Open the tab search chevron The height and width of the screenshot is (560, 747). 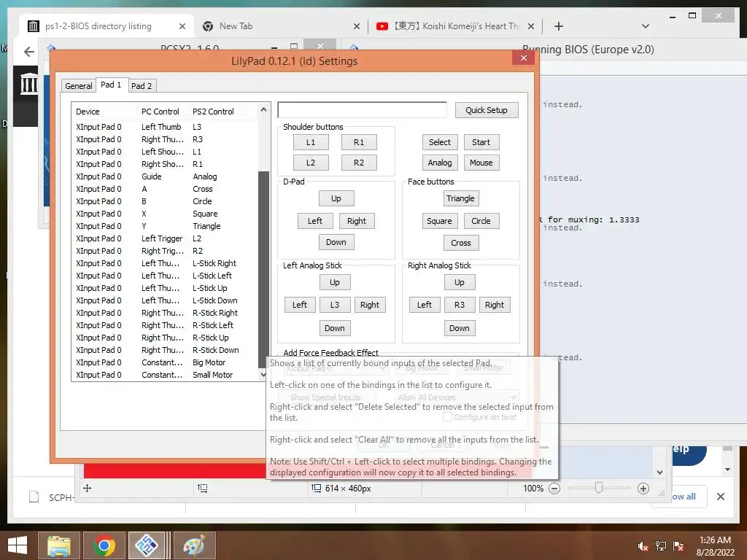click(x=646, y=26)
